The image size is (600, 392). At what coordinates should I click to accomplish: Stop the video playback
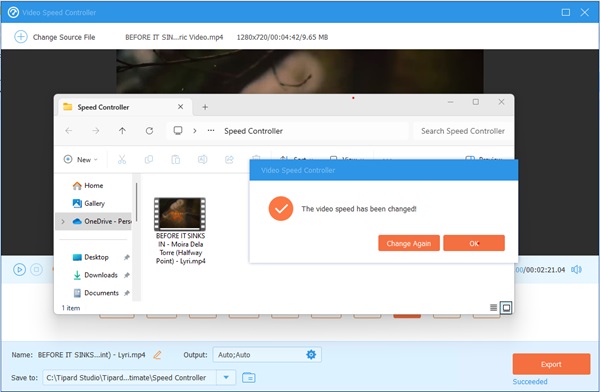tap(36, 270)
